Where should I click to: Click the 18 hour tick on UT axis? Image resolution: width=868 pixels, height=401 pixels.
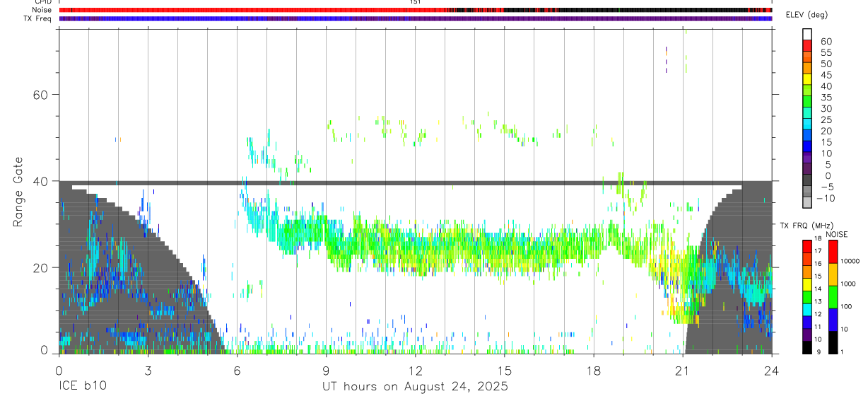click(594, 370)
